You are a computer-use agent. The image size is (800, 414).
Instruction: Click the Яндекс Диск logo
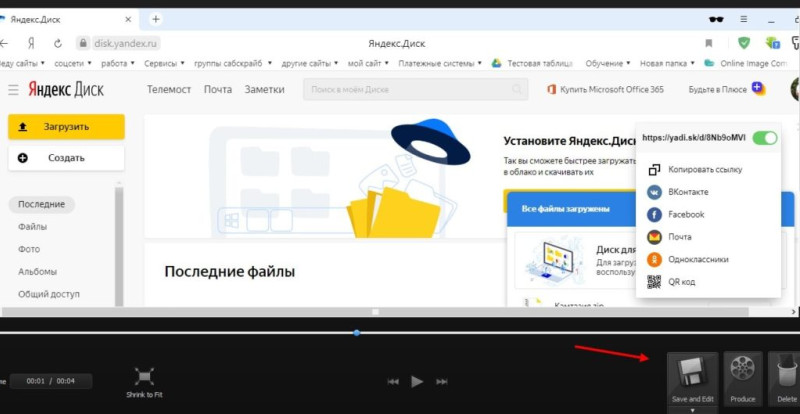pyautogui.click(x=66, y=89)
